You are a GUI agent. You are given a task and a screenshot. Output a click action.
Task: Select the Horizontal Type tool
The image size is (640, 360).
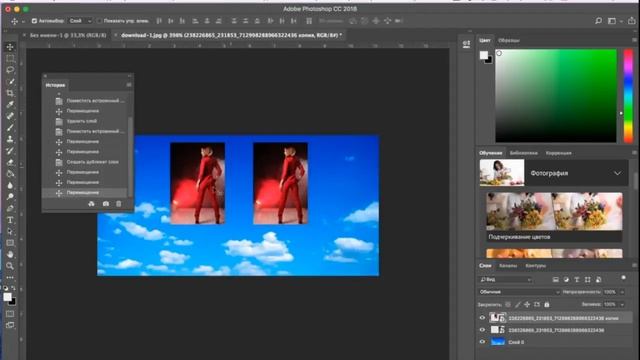(x=10, y=220)
